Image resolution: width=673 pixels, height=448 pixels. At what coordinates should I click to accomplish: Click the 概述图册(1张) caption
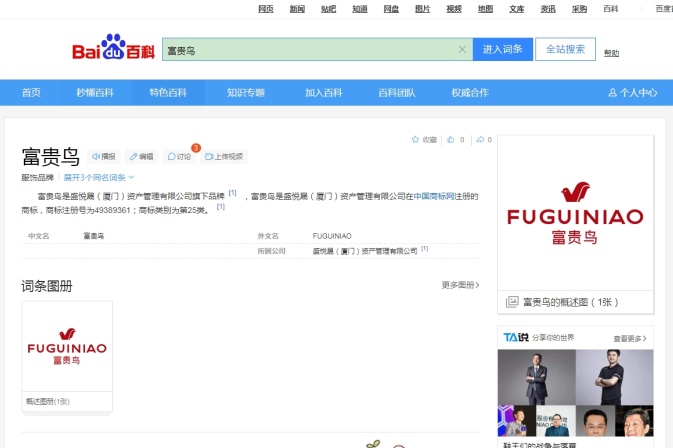coord(48,402)
